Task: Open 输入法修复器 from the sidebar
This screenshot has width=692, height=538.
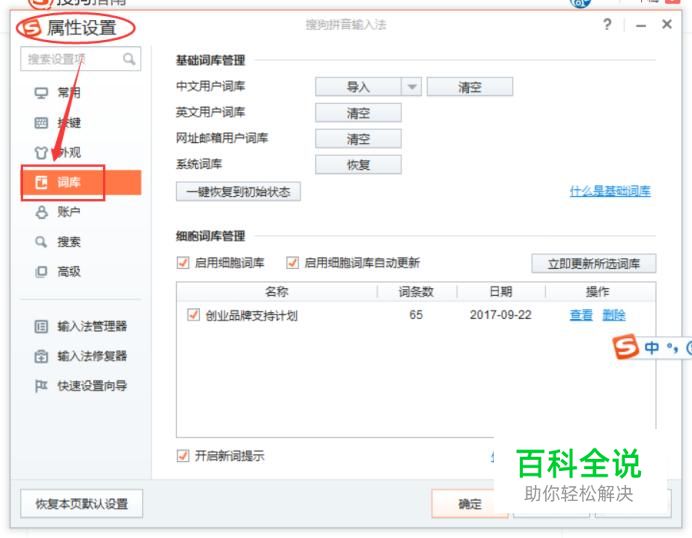Action: pyautogui.click(x=92, y=356)
